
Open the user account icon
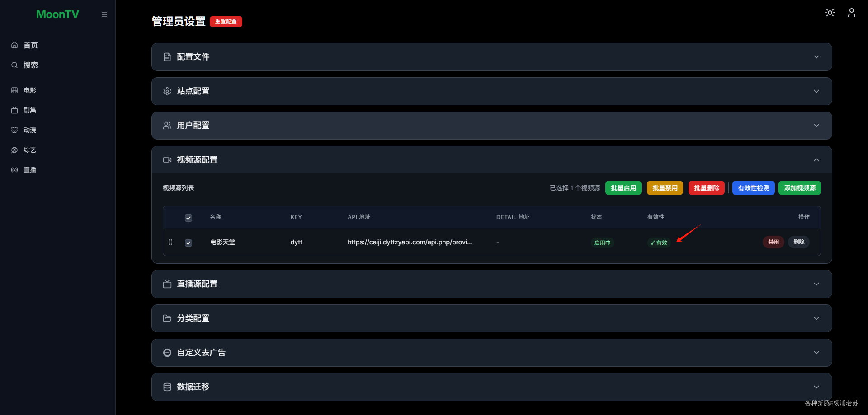pyautogui.click(x=851, y=13)
